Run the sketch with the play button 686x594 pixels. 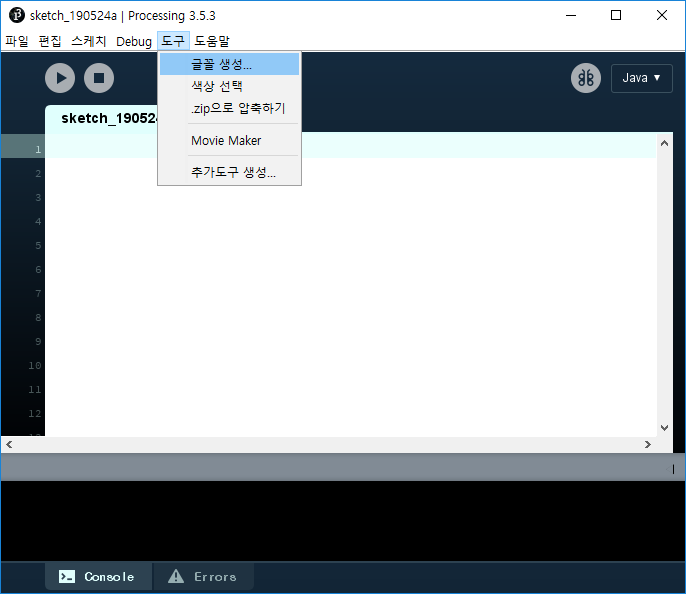pos(60,78)
